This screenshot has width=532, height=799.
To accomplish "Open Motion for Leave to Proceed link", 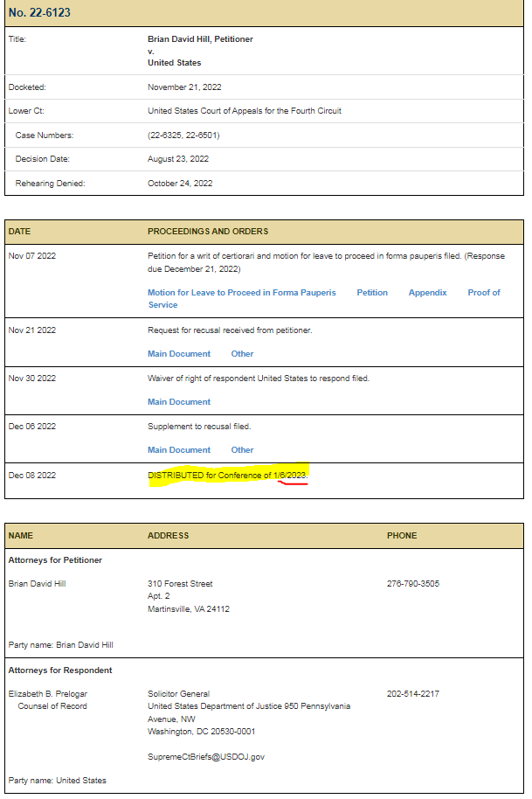I will [241, 293].
